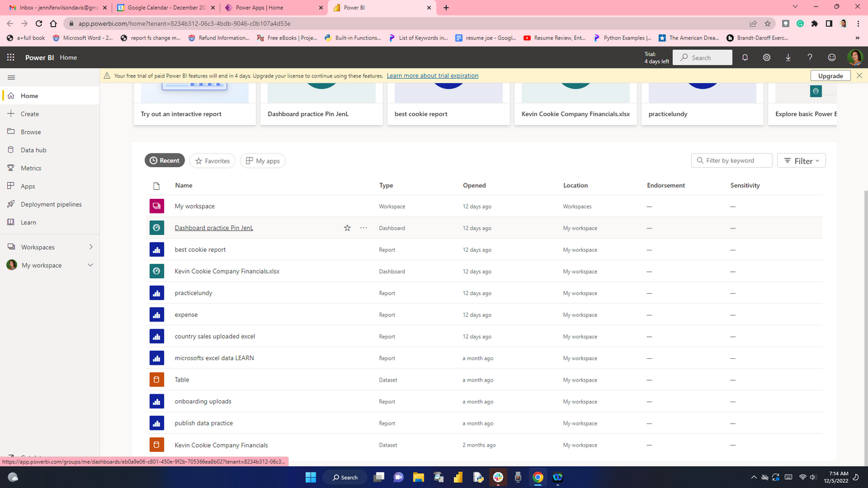Open the Help question mark icon
868x488 pixels.
coord(810,57)
